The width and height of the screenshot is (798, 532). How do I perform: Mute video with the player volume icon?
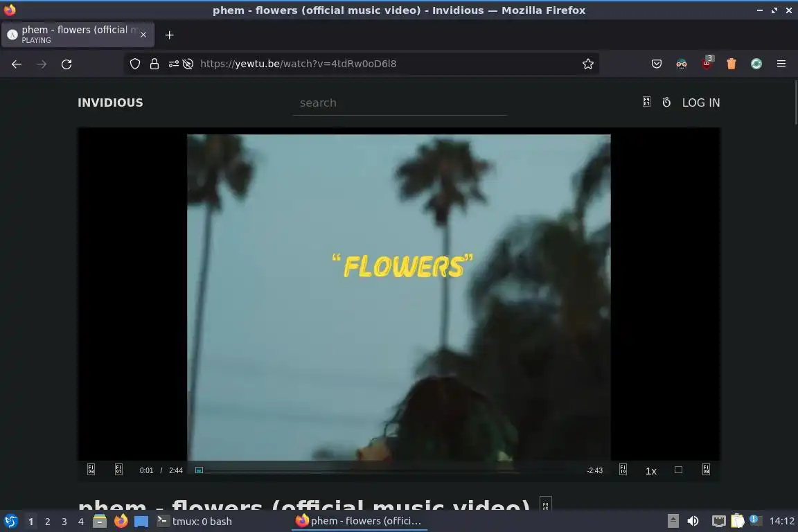coord(118,470)
